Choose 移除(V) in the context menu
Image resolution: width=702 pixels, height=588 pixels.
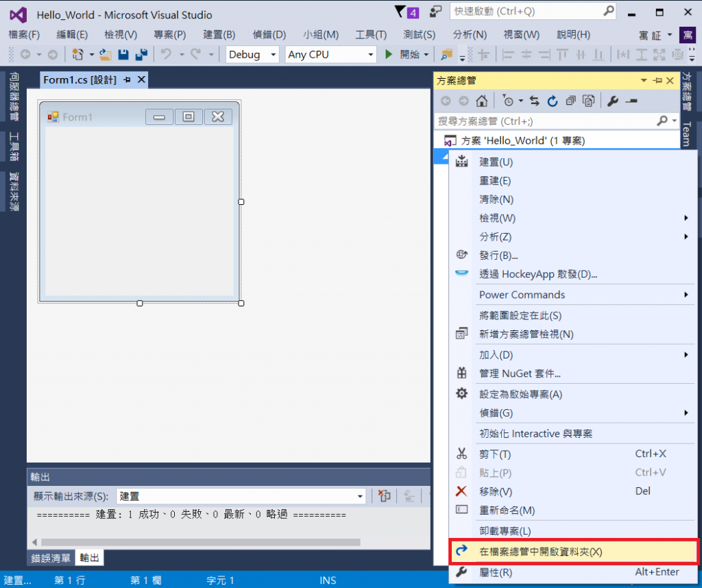(572, 491)
